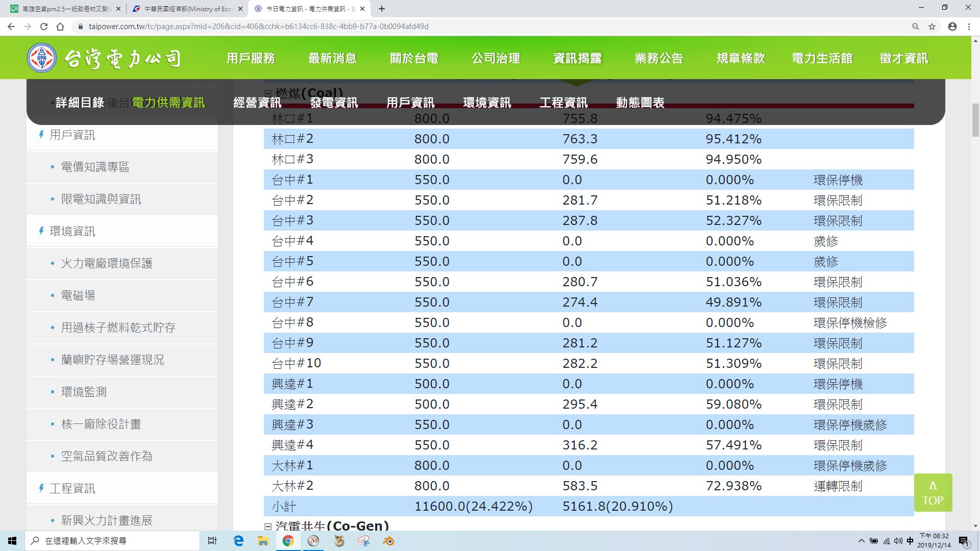Click the network icon in system tray

886,541
